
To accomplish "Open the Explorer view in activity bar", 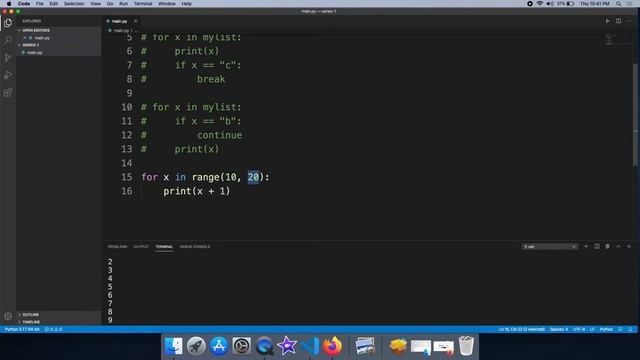I will [8, 23].
